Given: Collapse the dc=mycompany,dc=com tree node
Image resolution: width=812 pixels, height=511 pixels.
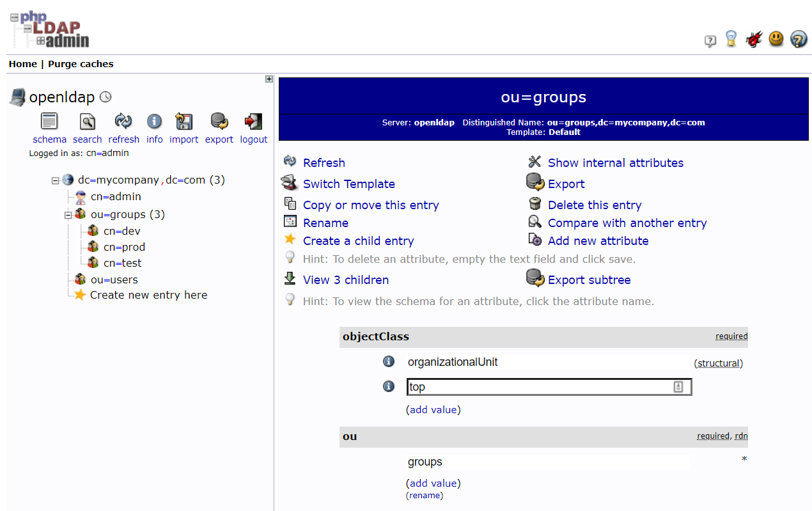Looking at the screenshot, I should [x=55, y=180].
